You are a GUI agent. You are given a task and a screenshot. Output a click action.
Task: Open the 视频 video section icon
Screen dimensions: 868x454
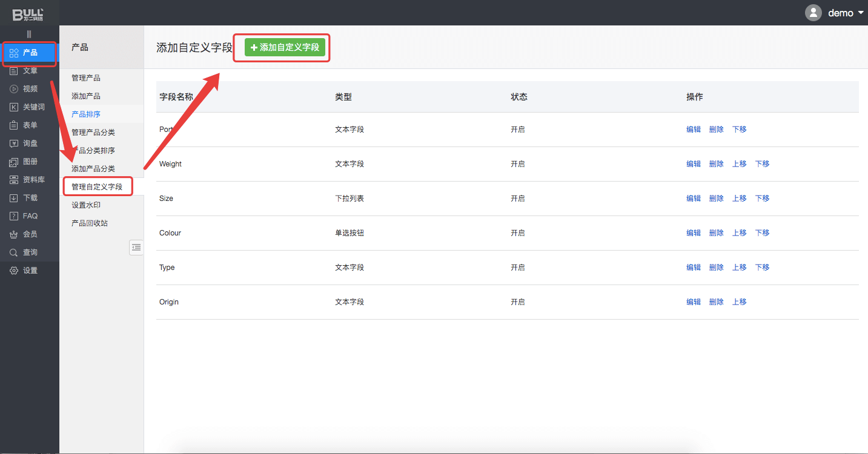[x=14, y=89]
